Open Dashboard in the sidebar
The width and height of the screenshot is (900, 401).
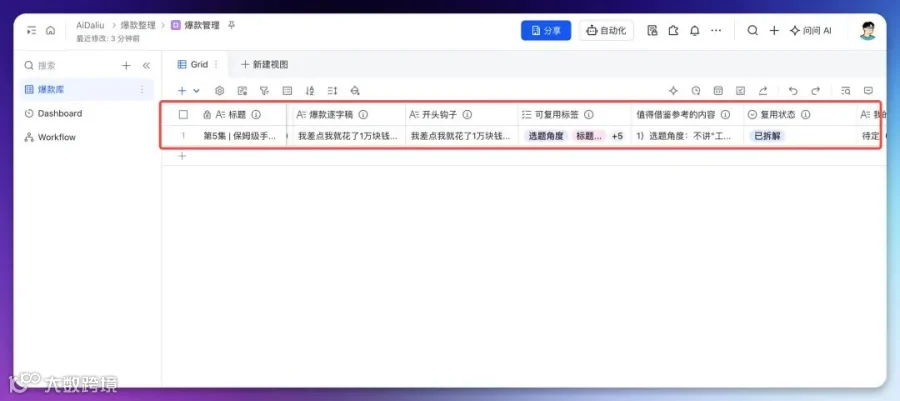click(x=60, y=114)
